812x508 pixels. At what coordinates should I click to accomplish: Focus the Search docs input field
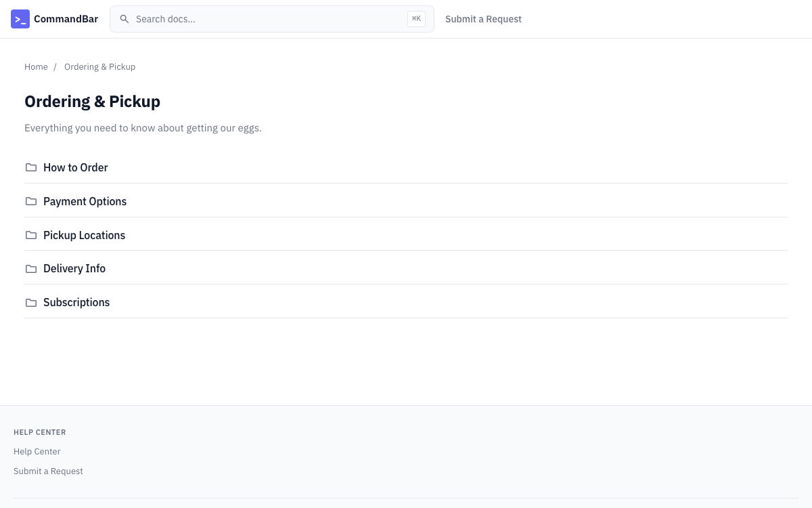[272, 19]
